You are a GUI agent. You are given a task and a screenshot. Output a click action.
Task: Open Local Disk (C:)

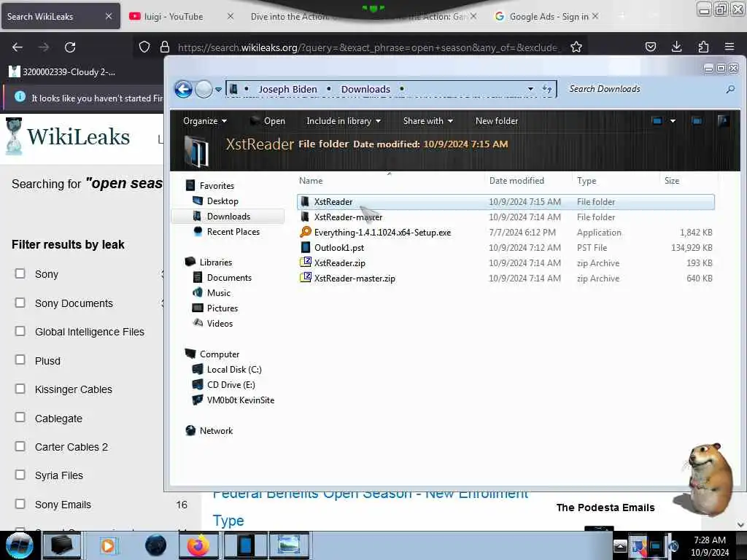(x=234, y=370)
